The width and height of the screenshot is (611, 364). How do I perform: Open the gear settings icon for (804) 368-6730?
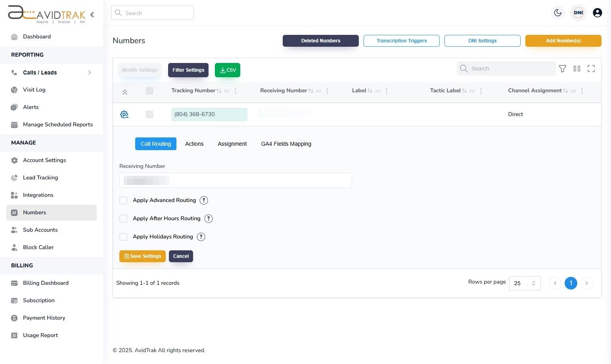(124, 114)
